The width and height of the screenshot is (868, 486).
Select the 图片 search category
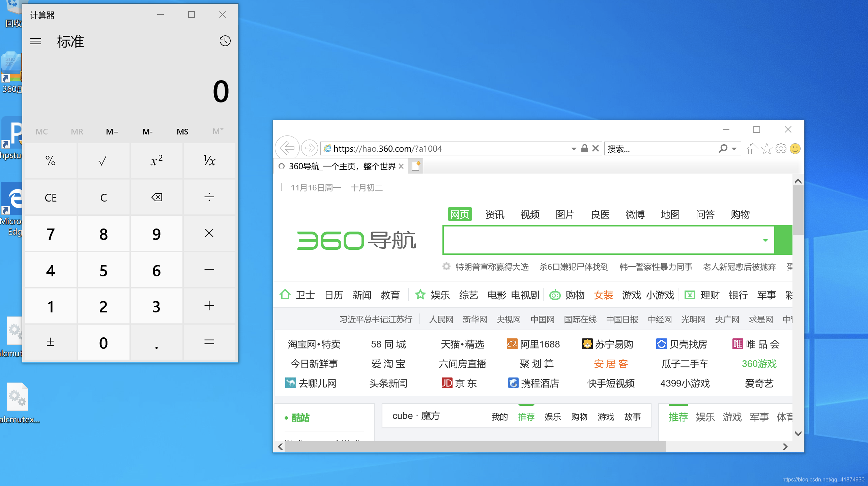[x=565, y=214]
